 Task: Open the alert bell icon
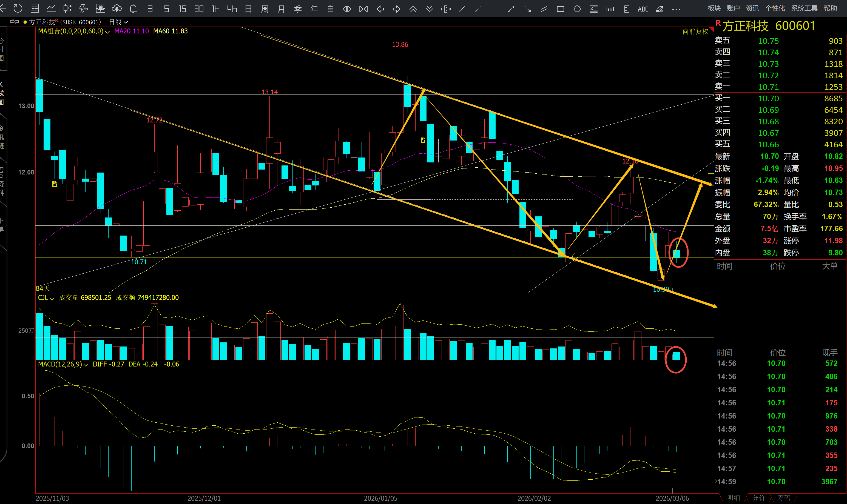(x=133, y=8)
